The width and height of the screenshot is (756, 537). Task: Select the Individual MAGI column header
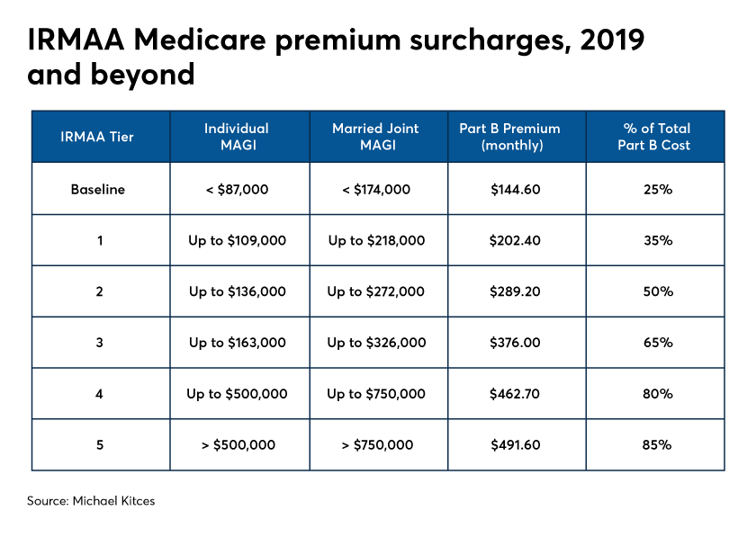(x=237, y=137)
